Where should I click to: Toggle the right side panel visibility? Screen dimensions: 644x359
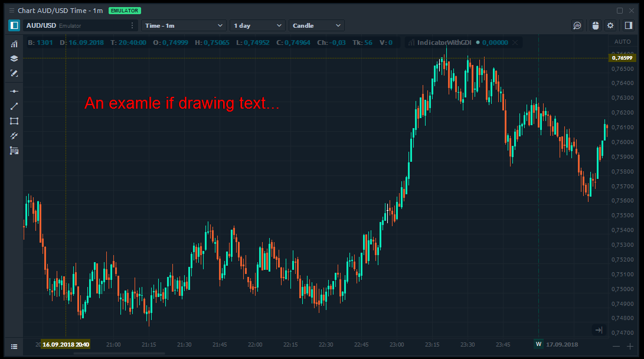[628, 25]
